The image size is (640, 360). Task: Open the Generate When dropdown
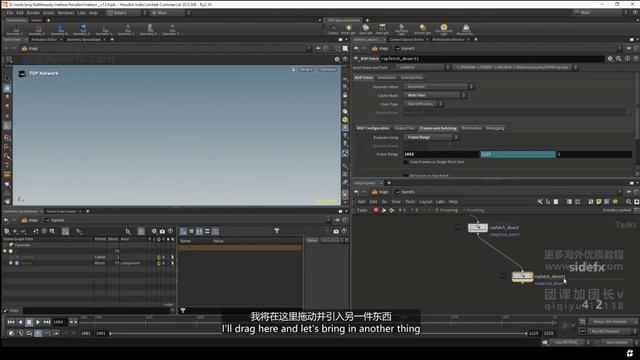(x=439, y=87)
